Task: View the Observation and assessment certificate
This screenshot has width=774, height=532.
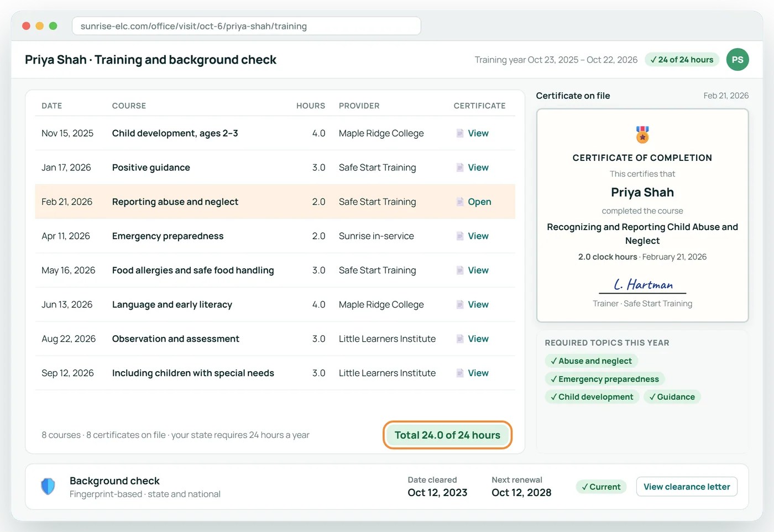Action: click(x=478, y=339)
